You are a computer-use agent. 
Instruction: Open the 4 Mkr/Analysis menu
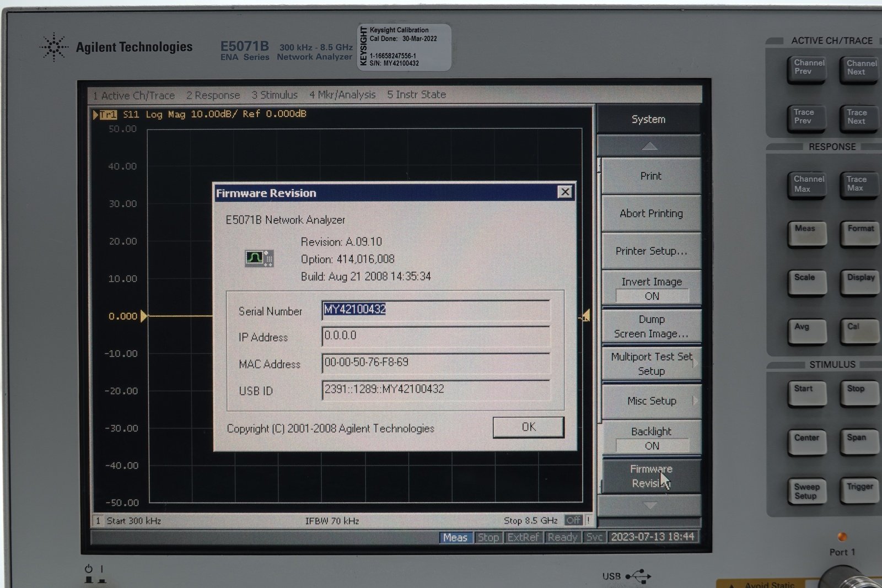(342, 95)
